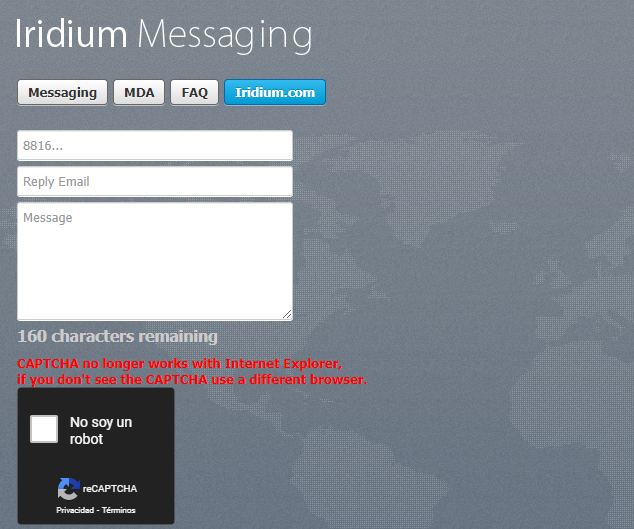
Task: Grab the Message box resize handle
Action: (287, 315)
